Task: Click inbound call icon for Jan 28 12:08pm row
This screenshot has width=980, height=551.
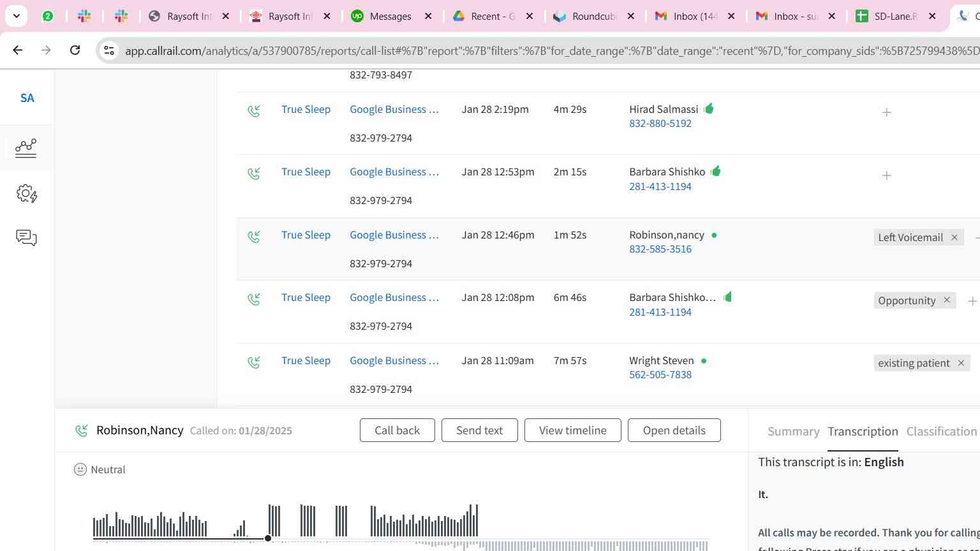Action: tap(254, 299)
